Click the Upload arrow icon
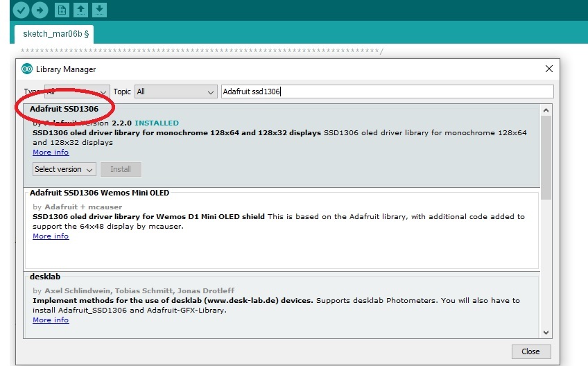The height and width of the screenshot is (366, 588). [40, 10]
